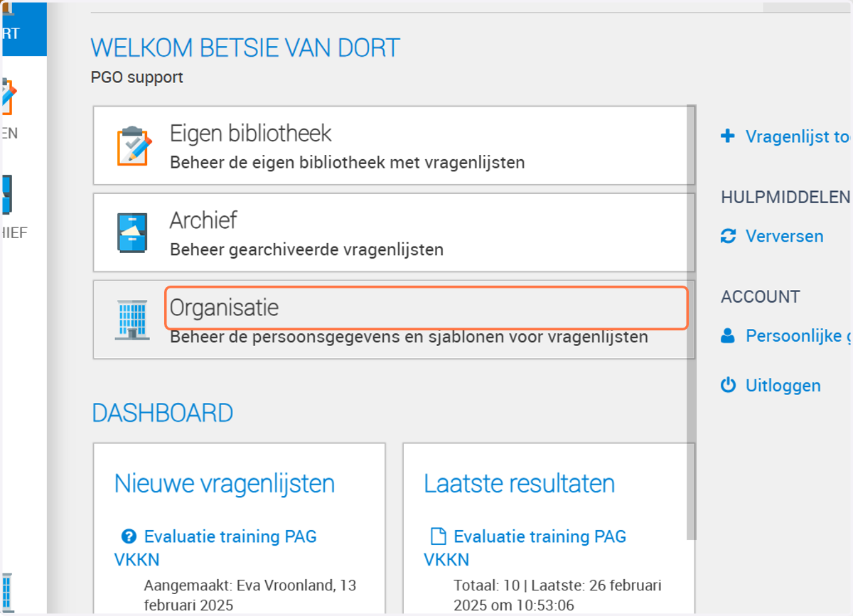Open the Eigen bibliotheek clipboard icon
Viewport: 853px width, 616px height.
coord(134,146)
